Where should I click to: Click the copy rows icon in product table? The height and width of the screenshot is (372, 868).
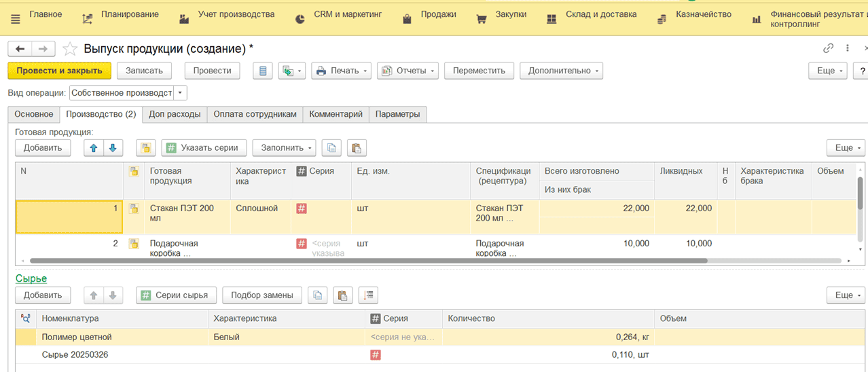coord(331,148)
